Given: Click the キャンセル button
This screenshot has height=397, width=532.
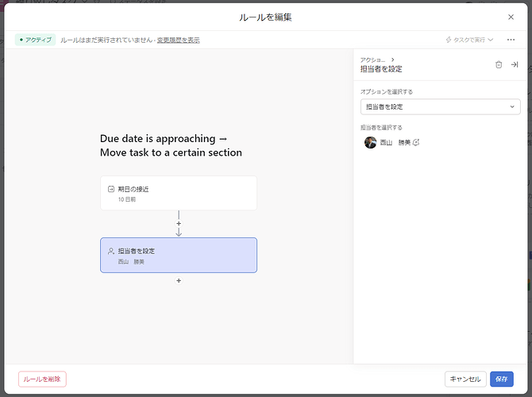Looking at the screenshot, I should [465, 379].
